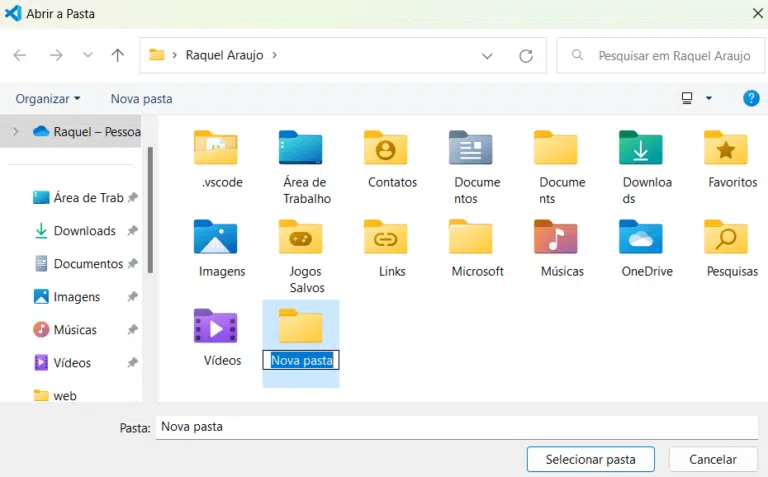Expand the Raquel – Pessoal tree node
Viewport: 768px width, 477px height.
tap(15, 131)
